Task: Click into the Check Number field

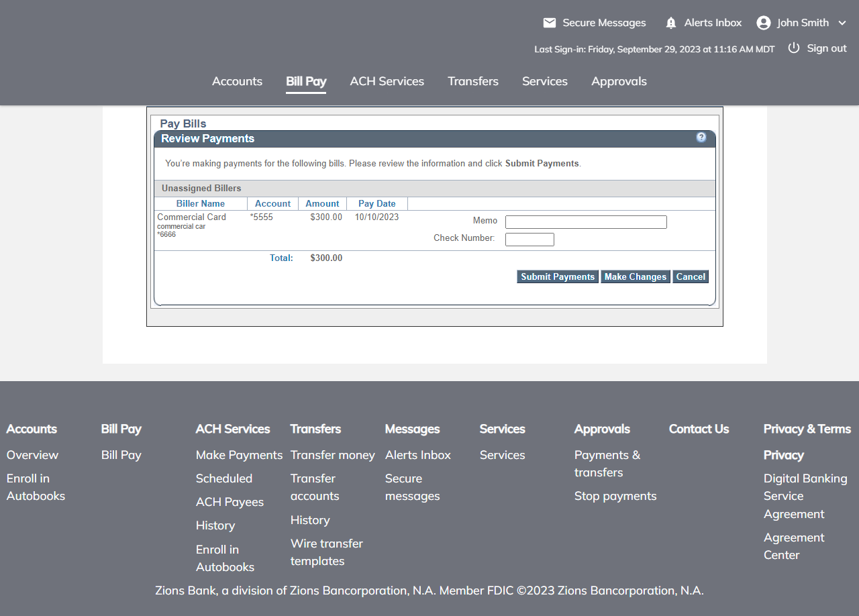Action: (529, 240)
